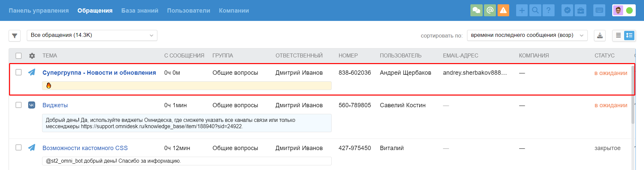Click the СТАТУС column header

[605, 56]
